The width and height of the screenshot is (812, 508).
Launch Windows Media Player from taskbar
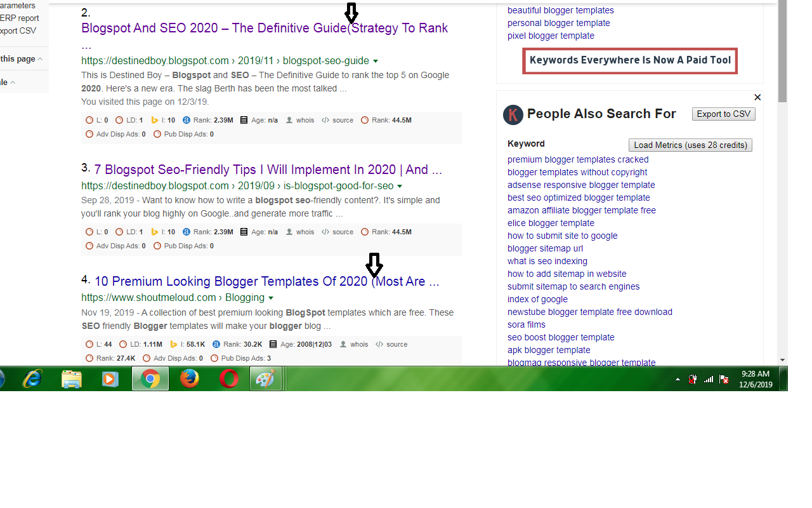pyautogui.click(x=110, y=379)
